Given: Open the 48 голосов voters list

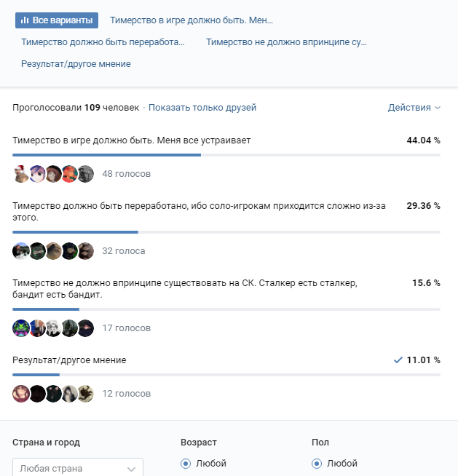Looking at the screenshot, I should click(x=127, y=174).
